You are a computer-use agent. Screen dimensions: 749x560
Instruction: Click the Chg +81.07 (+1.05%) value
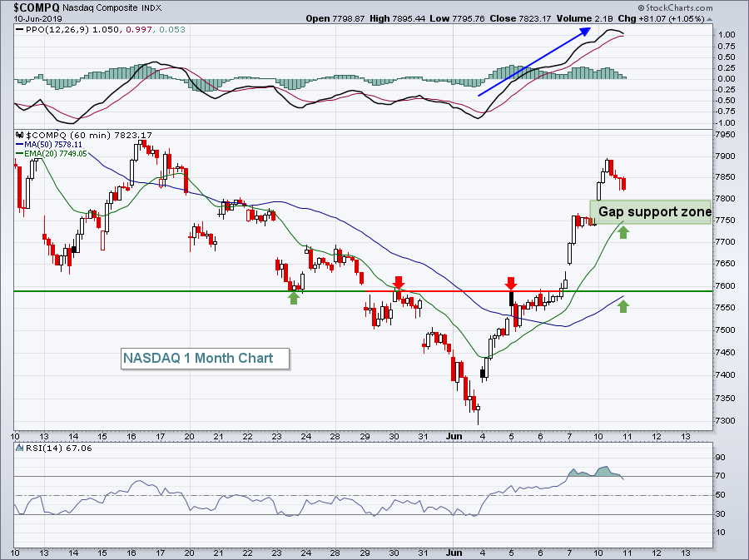[661, 18]
